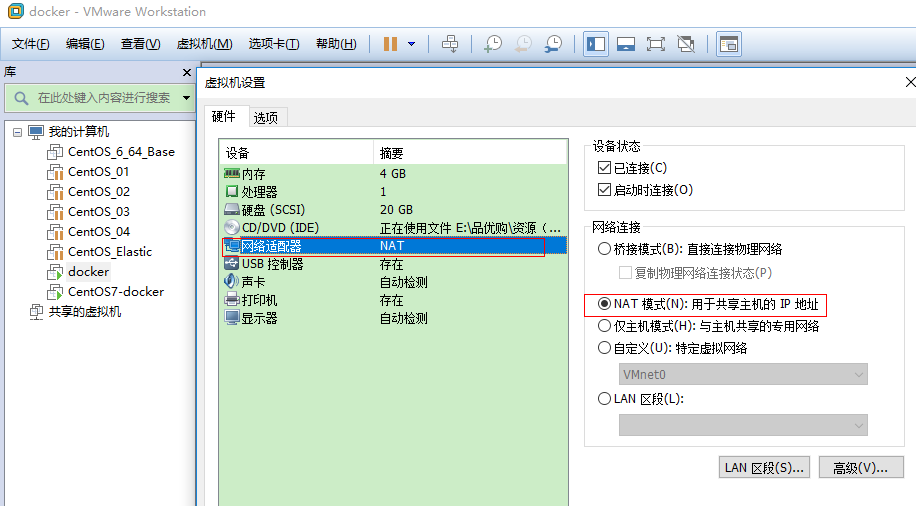Click the 高级(V)... button
Viewport: 916px width, 506px height.
(861, 467)
